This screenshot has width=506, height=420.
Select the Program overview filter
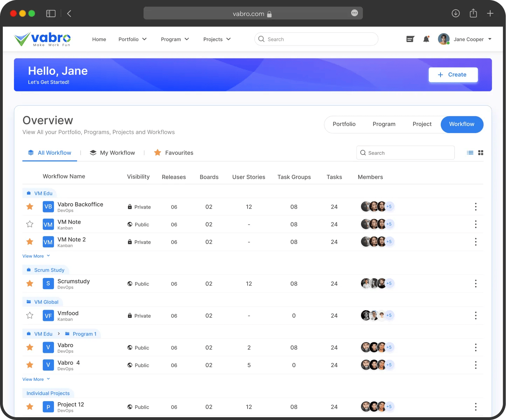(384, 124)
